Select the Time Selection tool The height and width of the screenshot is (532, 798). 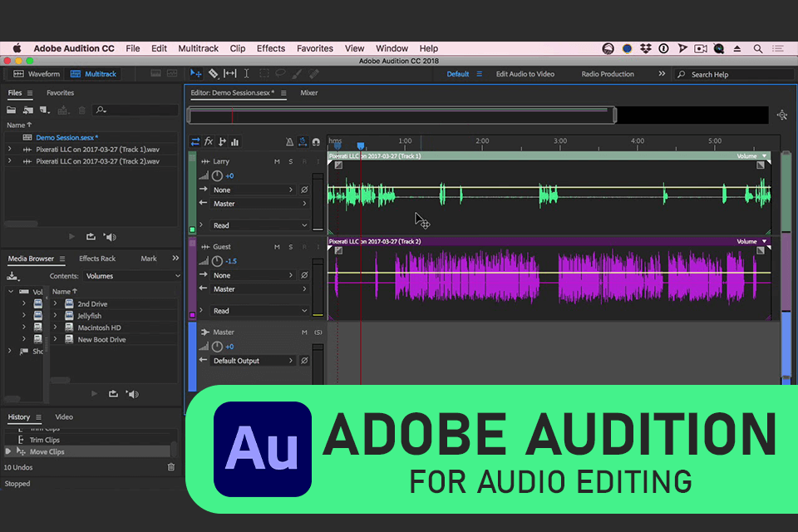[246, 74]
